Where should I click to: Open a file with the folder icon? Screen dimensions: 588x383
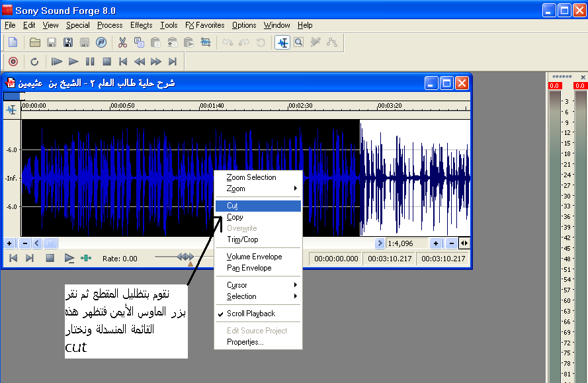[x=35, y=42]
